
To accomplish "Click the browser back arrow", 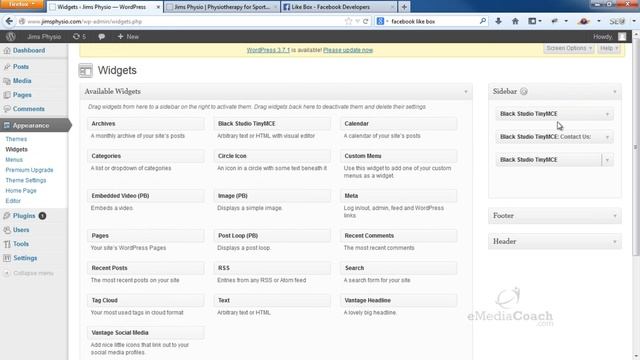I will tap(9, 21).
